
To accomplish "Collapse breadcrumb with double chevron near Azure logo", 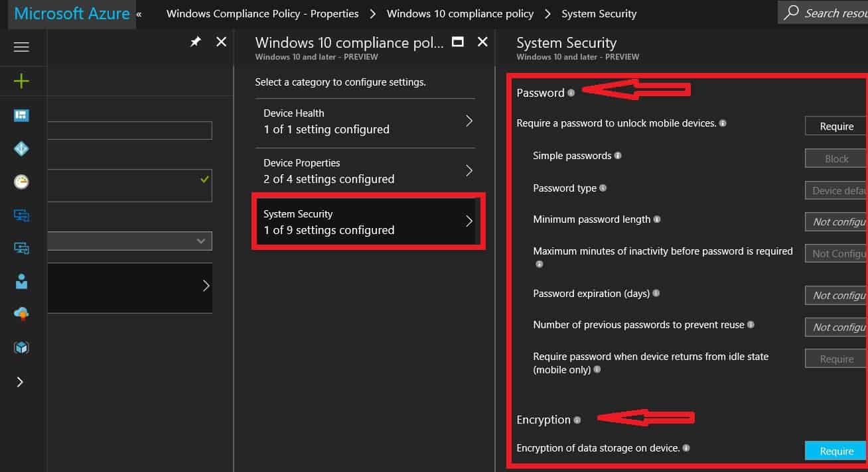I will point(139,14).
